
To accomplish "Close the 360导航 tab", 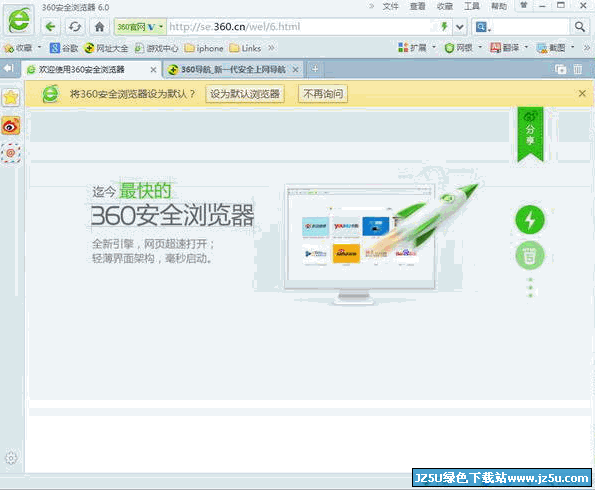I will [x=295, y=70].
